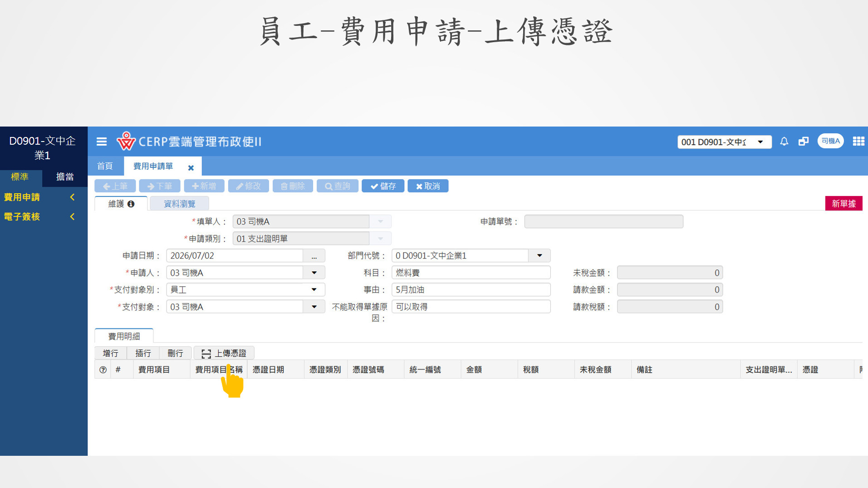Click the 請款稅額 field
The image size is (868, 488).
[670, 307]
